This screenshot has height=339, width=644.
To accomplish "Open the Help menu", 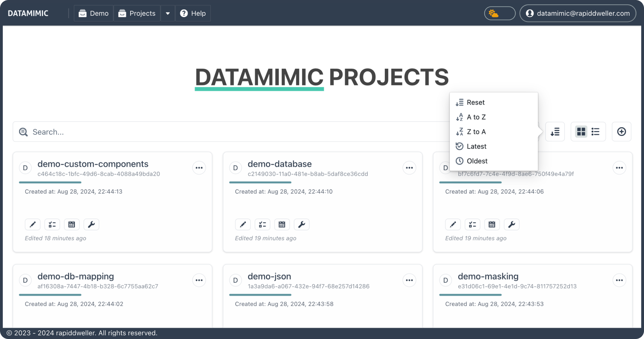I will pos(193,13).
